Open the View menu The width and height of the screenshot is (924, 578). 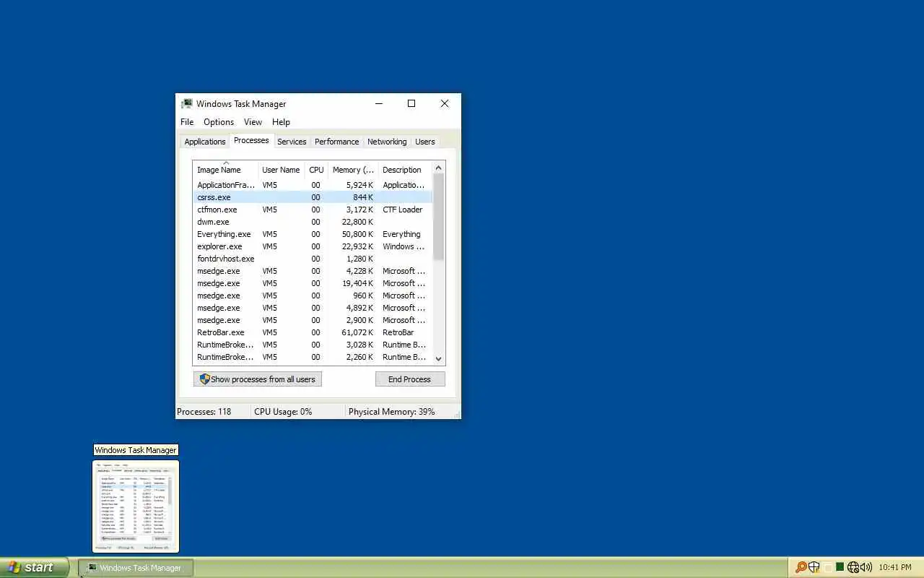[x=253, y=122]
